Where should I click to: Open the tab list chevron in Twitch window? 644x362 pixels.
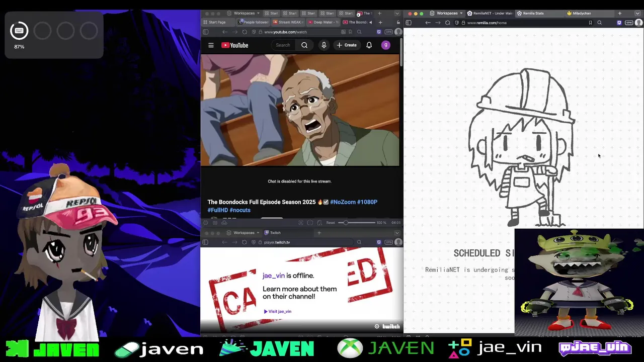tap(397, 233)
